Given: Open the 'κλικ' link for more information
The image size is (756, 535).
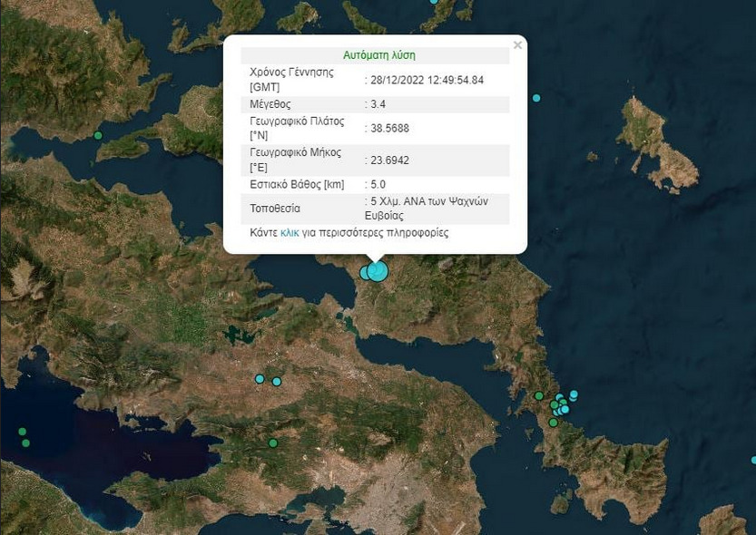Looking at the screenshot, I should click(290, 233).
